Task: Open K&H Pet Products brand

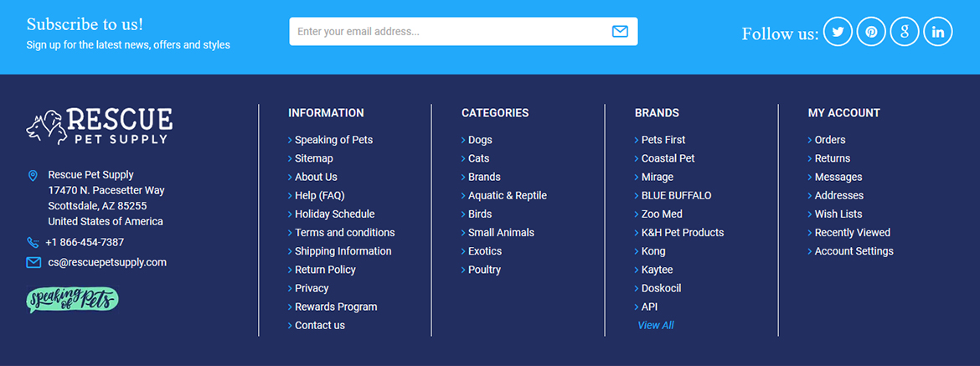Action: [x=683, y=232]
